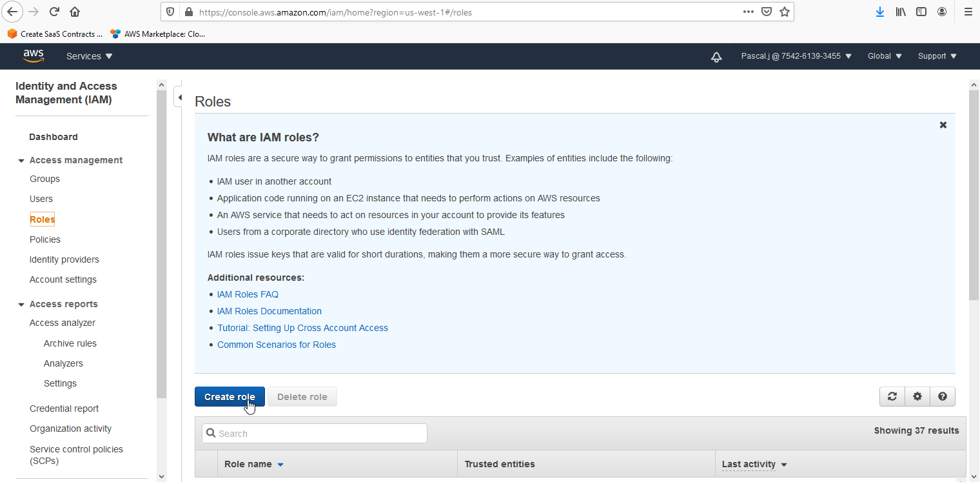Open the roles table settings gear

pos(917,397)
